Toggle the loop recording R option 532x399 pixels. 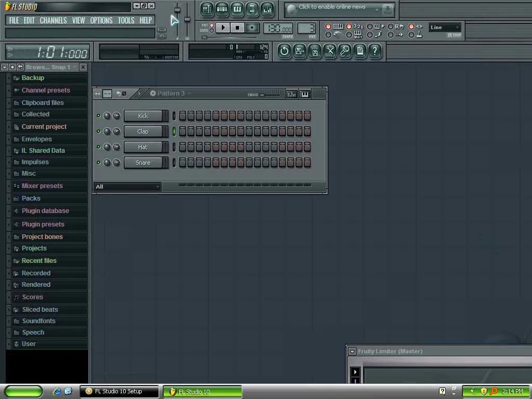(391, 26)
